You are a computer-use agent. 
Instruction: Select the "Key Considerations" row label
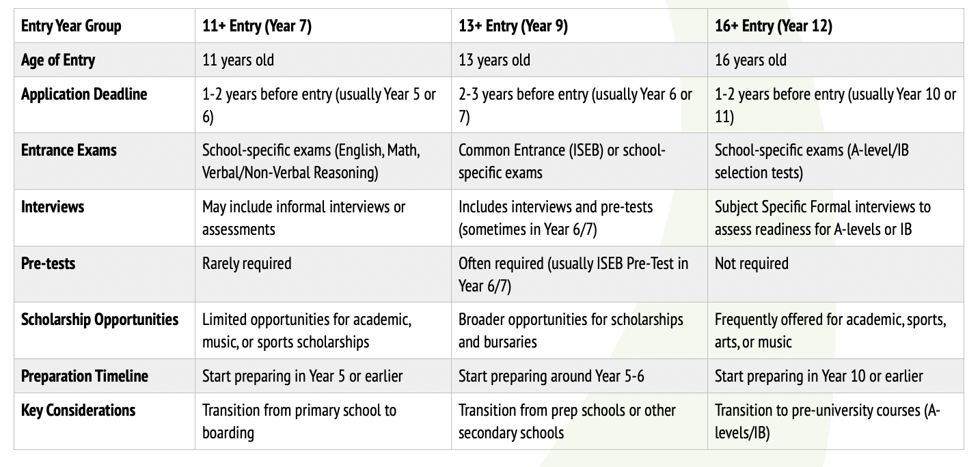click(x=79, y=410)
